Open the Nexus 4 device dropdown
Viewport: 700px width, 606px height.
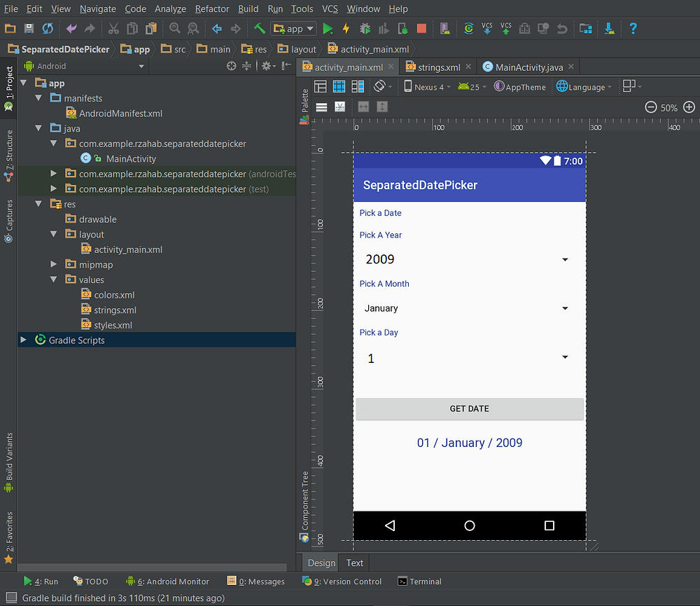[x=427, y=87]
